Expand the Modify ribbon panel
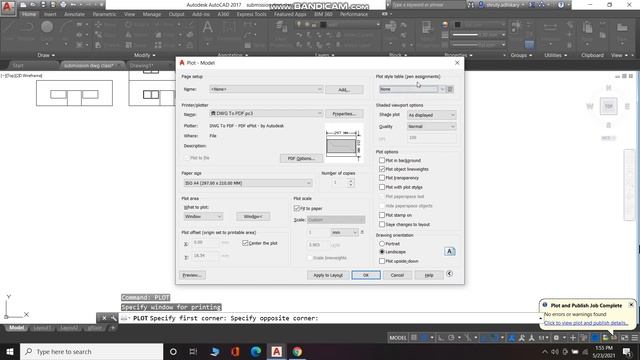 144,55
